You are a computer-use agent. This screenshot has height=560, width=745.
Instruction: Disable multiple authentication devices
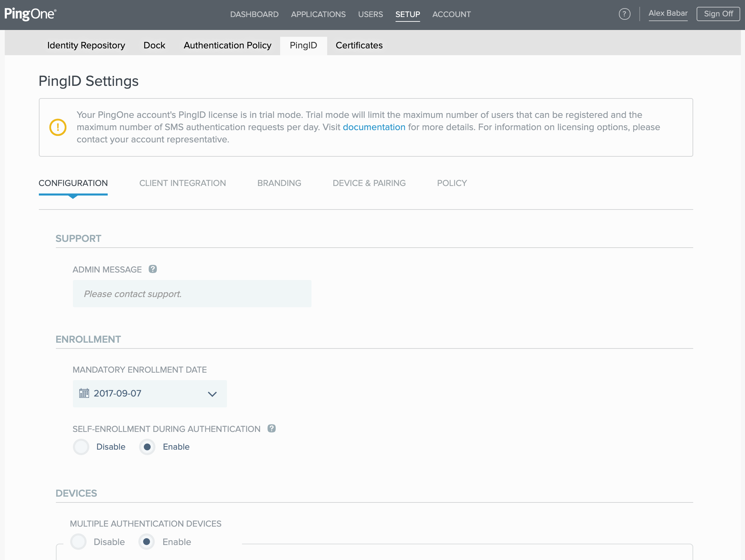click(78, 542)
